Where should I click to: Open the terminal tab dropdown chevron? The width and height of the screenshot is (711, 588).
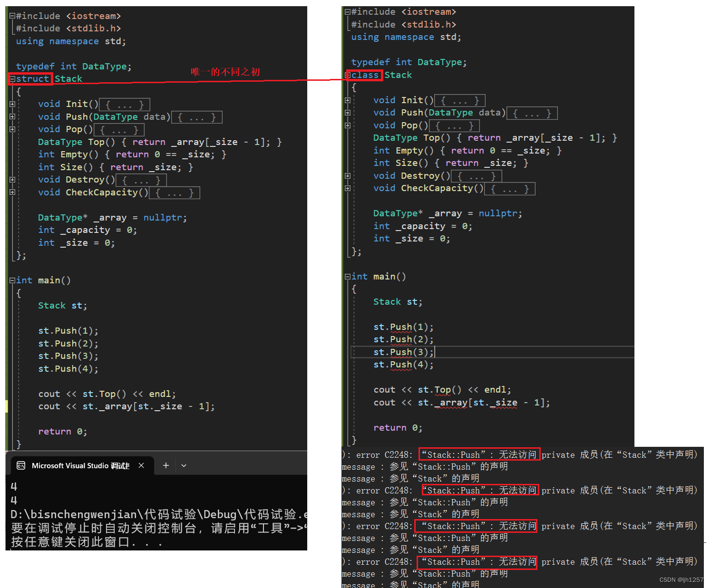tap(184, 466)
